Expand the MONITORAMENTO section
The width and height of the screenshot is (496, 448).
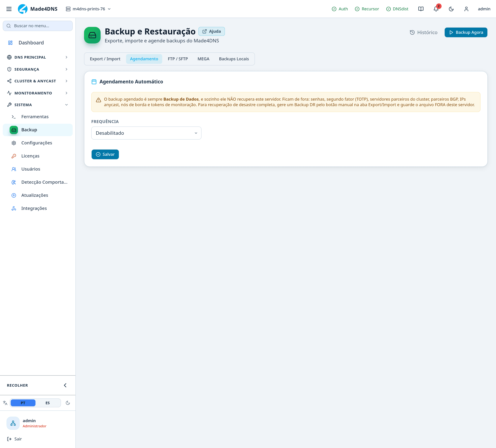(38, 93)
